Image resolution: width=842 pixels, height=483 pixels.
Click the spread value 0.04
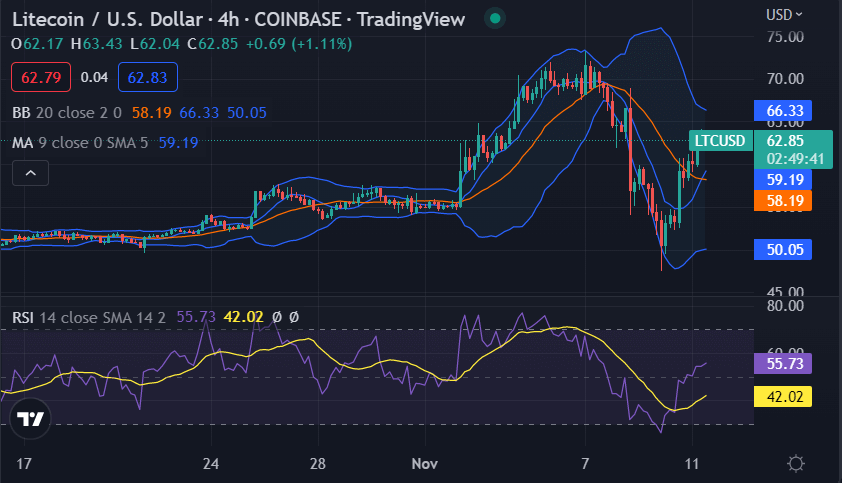tap(94, 77)
